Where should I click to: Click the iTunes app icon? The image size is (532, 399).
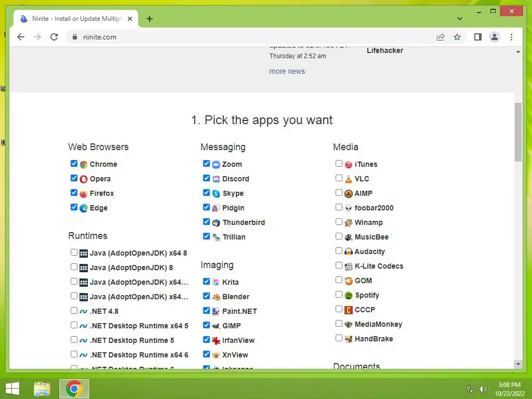click(x=349, y=165)
